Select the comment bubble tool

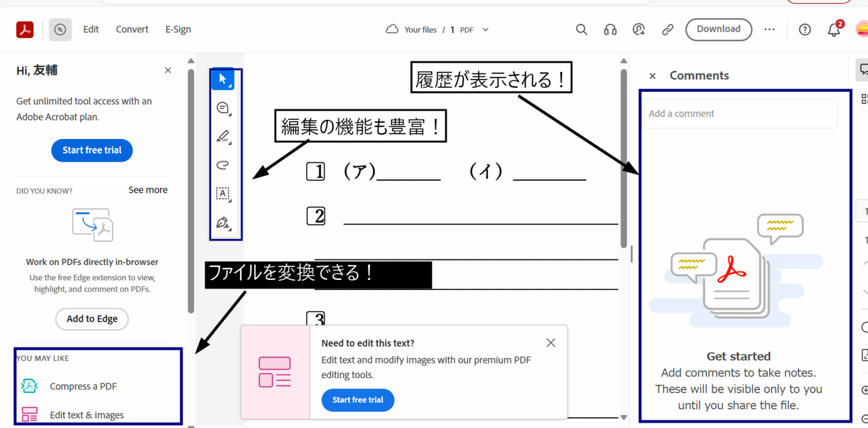223,108
